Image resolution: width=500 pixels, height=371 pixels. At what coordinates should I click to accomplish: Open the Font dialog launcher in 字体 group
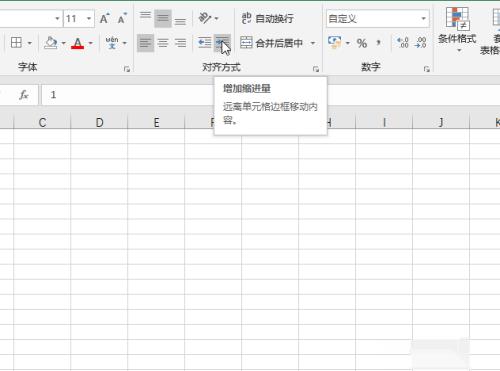pos(127,69)
